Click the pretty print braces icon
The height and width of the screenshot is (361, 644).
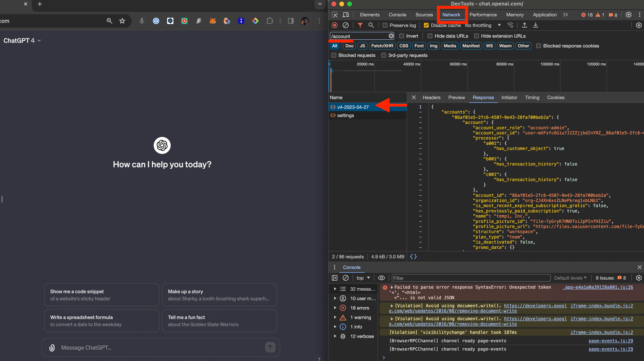click(413, 257)
